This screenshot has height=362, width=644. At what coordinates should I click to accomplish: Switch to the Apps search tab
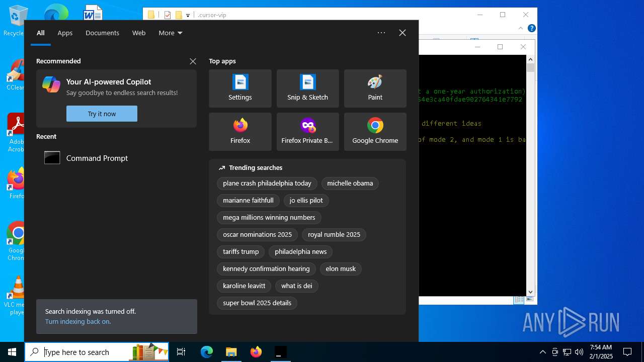(65, 33)
